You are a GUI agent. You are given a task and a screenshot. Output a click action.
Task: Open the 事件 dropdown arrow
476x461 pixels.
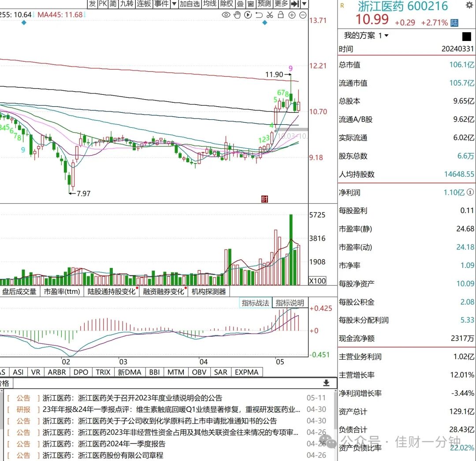[174, 4]
